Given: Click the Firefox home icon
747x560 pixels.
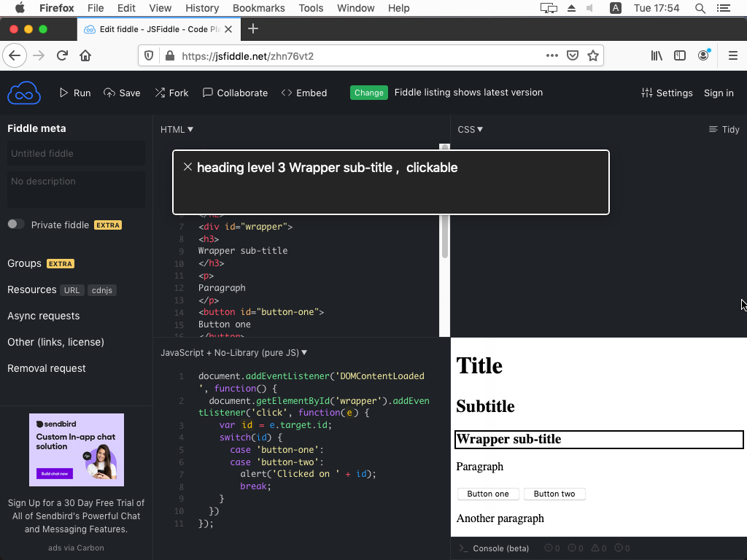Looking at the screenshot, I should [x=85, y=55].
